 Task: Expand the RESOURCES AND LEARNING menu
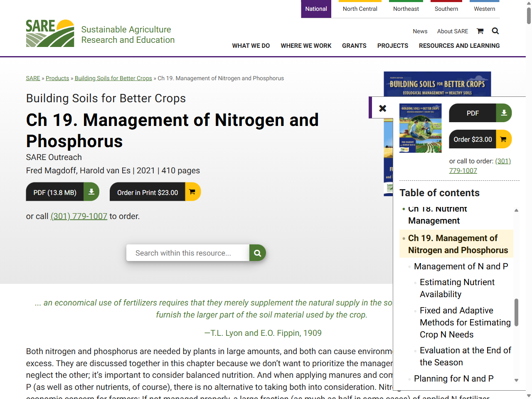[x=459, y=46]
